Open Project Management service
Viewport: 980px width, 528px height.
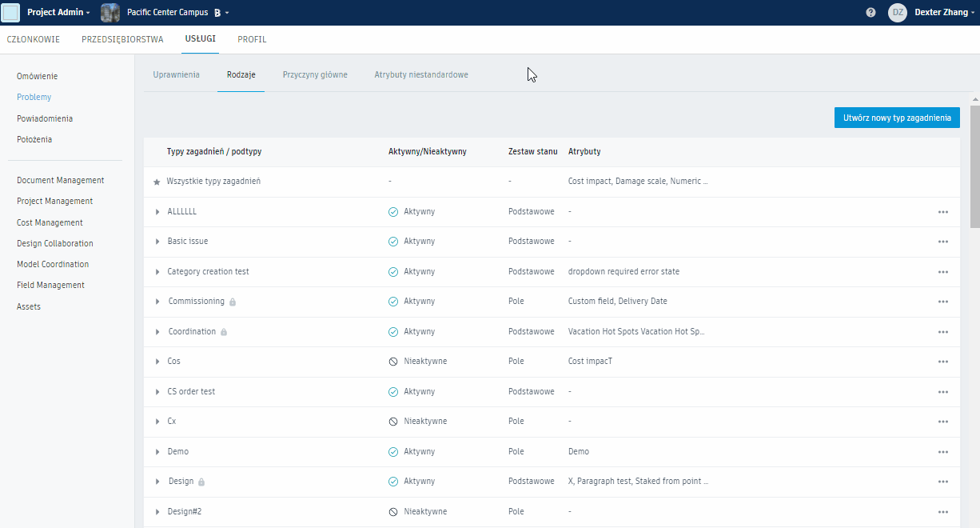coord(55,201)
